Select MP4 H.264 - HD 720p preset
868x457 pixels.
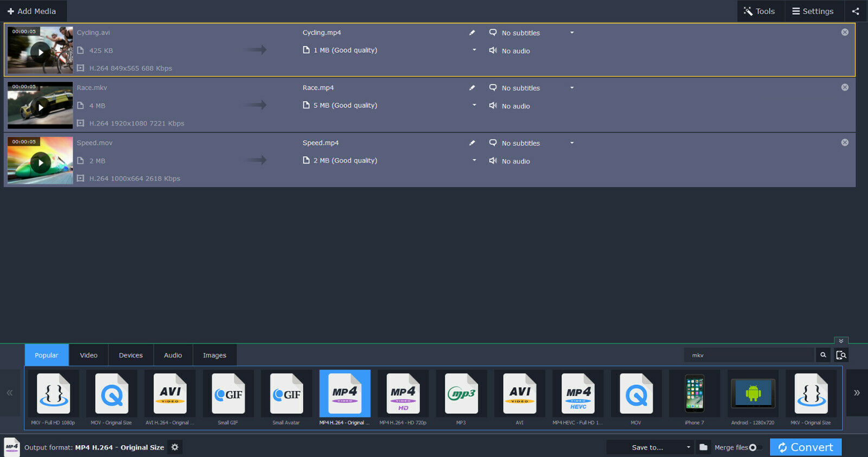(x=403, y=398)
